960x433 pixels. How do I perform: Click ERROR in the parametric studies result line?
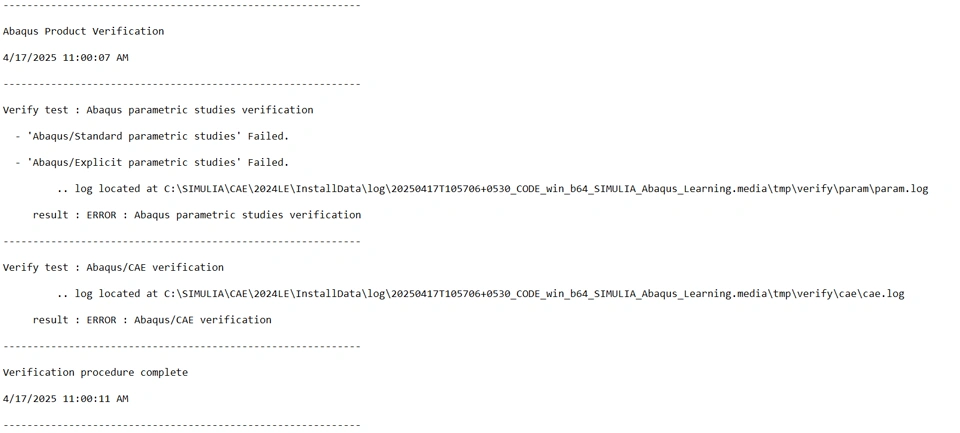[101, 215]
